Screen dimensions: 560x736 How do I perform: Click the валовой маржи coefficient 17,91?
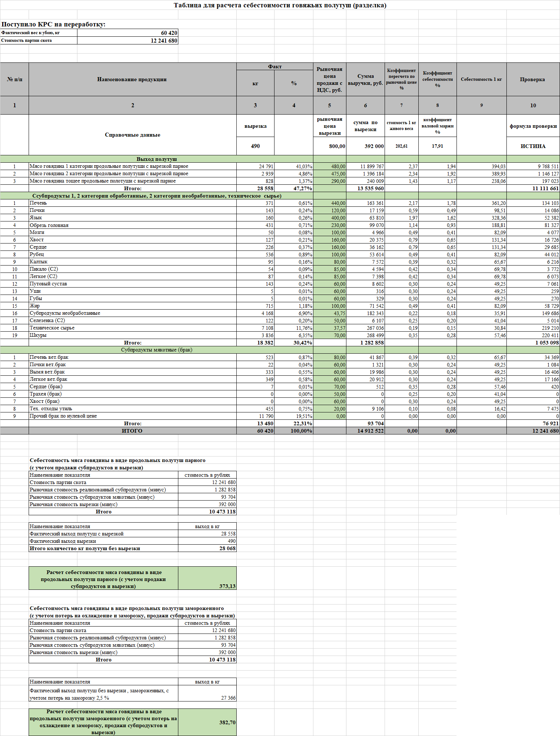(x=437, y=146)
